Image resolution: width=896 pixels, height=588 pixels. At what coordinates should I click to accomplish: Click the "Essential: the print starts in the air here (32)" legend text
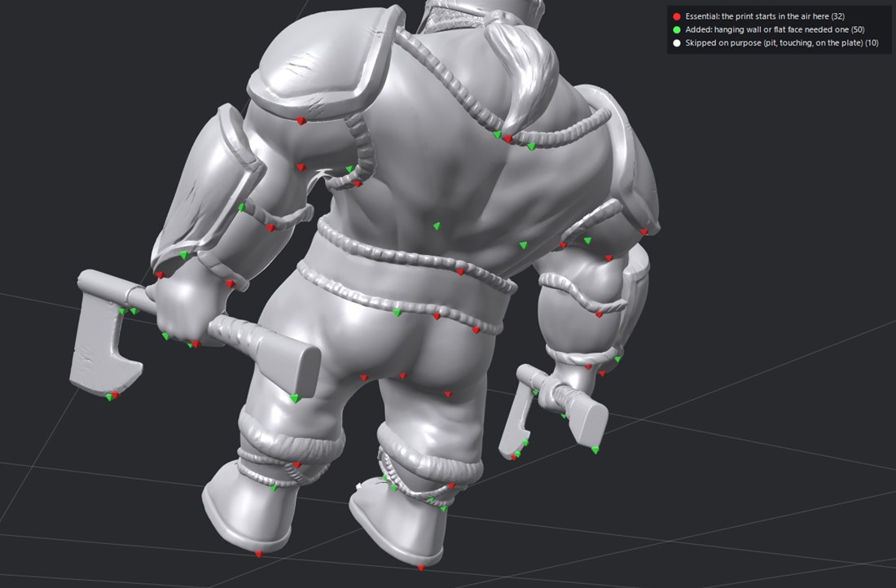765,16
